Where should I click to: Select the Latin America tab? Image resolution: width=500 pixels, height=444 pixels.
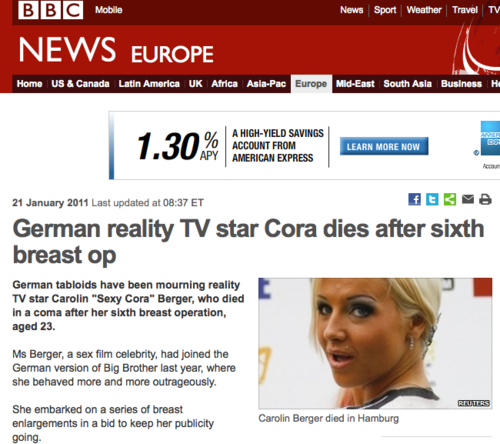click(149, 84)
